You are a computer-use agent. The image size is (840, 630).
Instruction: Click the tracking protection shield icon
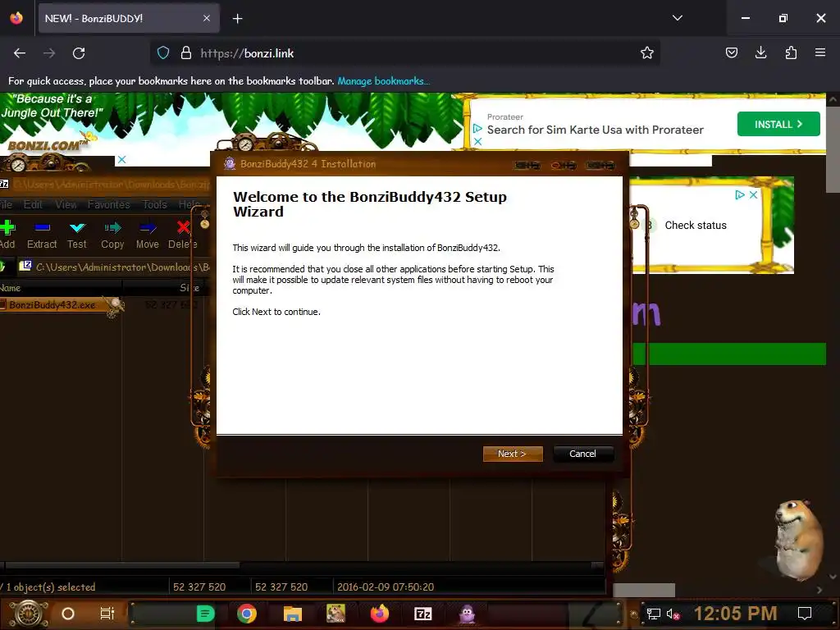click(x=163, y=53)
